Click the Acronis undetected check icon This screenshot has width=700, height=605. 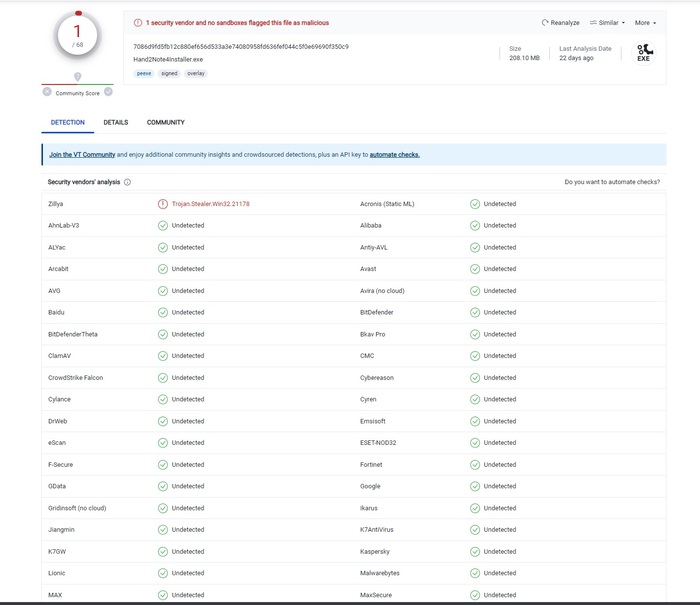[x=475, y=204]
